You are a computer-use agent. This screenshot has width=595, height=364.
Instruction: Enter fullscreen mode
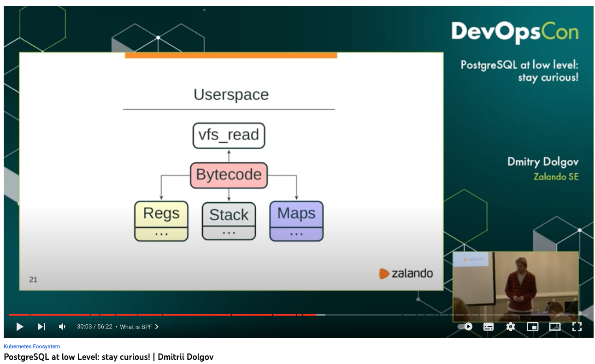coord(577,327)
